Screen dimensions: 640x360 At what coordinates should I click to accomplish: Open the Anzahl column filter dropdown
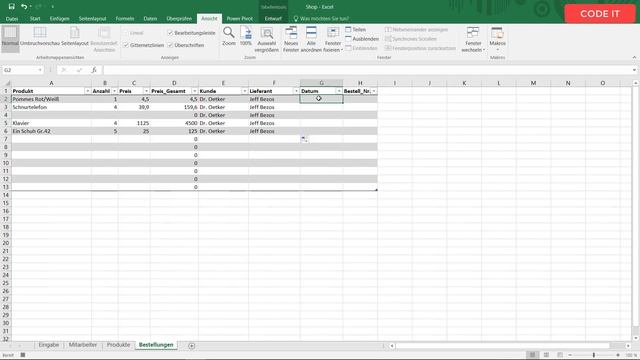click(114, 91)
